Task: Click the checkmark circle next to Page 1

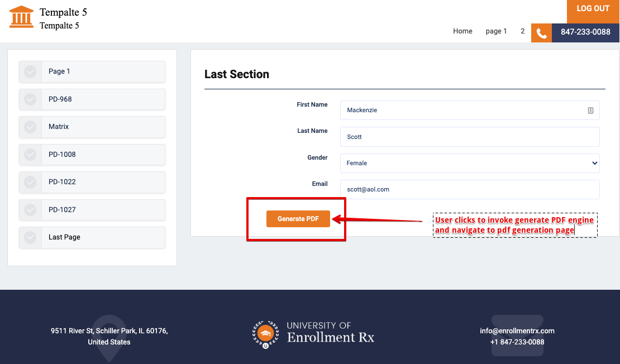Action: click(x=31, y=71)
